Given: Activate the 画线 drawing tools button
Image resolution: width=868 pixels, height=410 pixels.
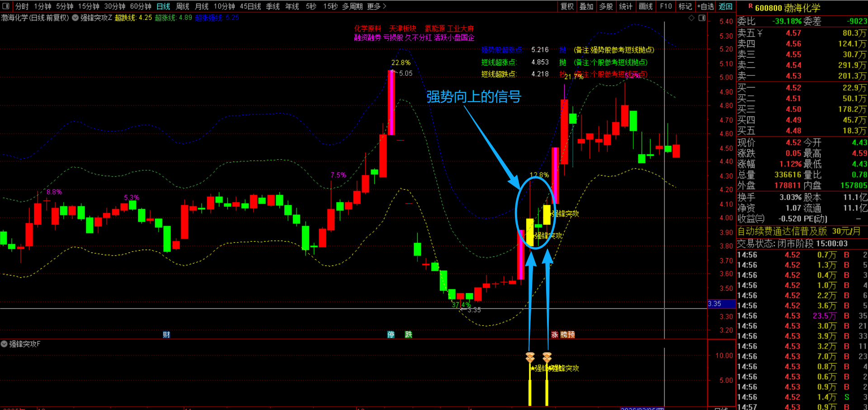Looking at the screenshot, I should coord(646,6).
